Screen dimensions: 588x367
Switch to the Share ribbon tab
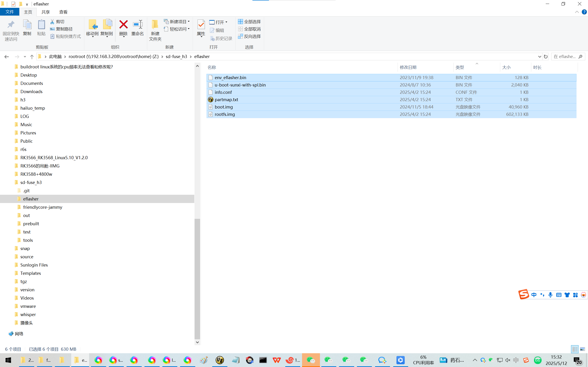45,12
